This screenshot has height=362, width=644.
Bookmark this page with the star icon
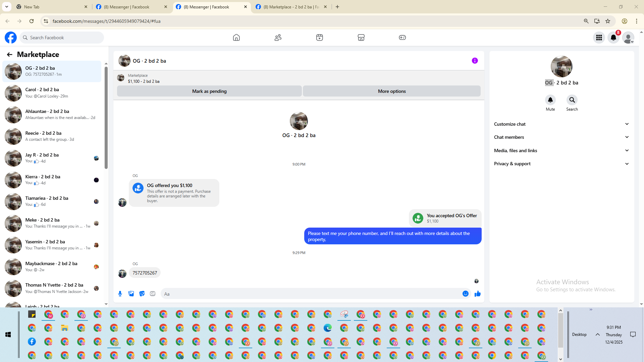click(x=608, y=21)
